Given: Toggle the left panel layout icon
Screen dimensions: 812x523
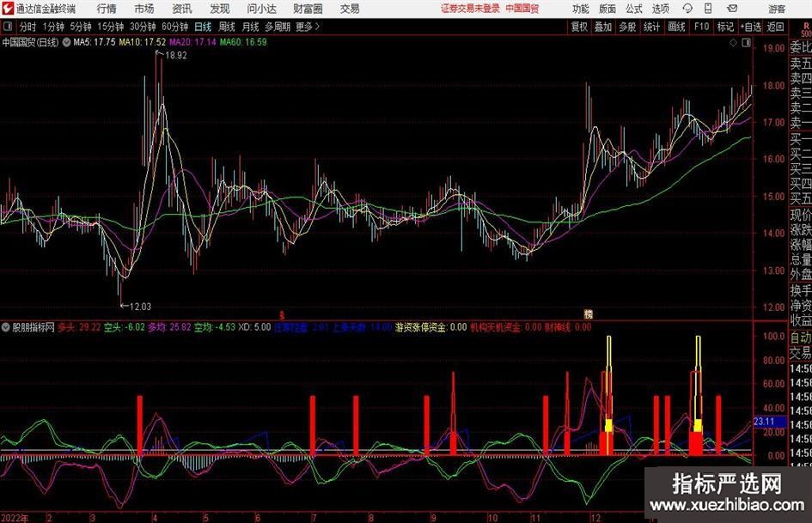Looking at the screenshot, I should point(7,27).
